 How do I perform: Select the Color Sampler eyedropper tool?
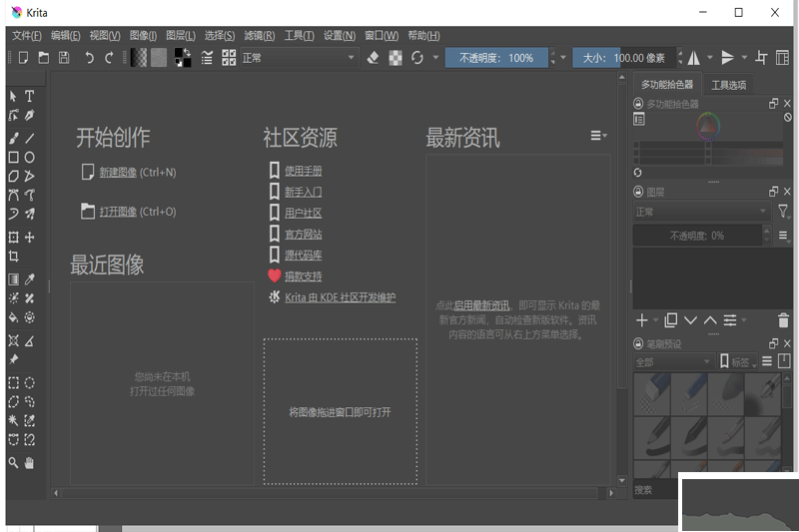click(x=30, y=279)
